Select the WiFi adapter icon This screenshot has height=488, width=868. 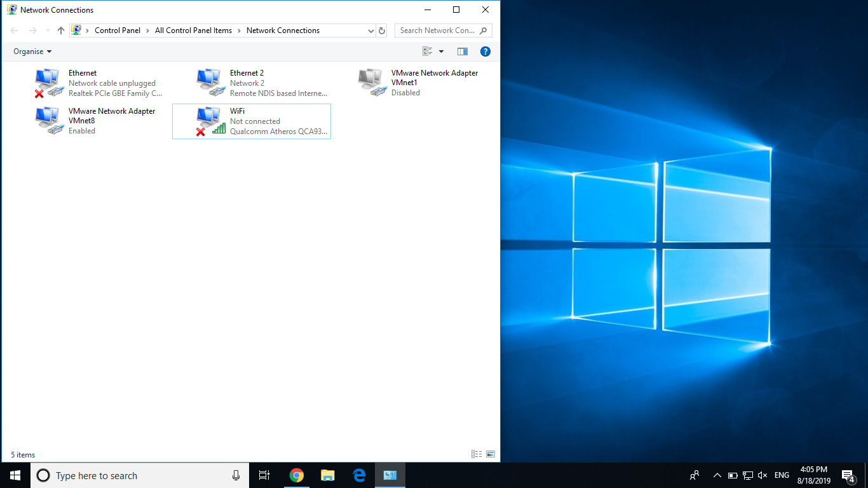(x=211, y=121)
